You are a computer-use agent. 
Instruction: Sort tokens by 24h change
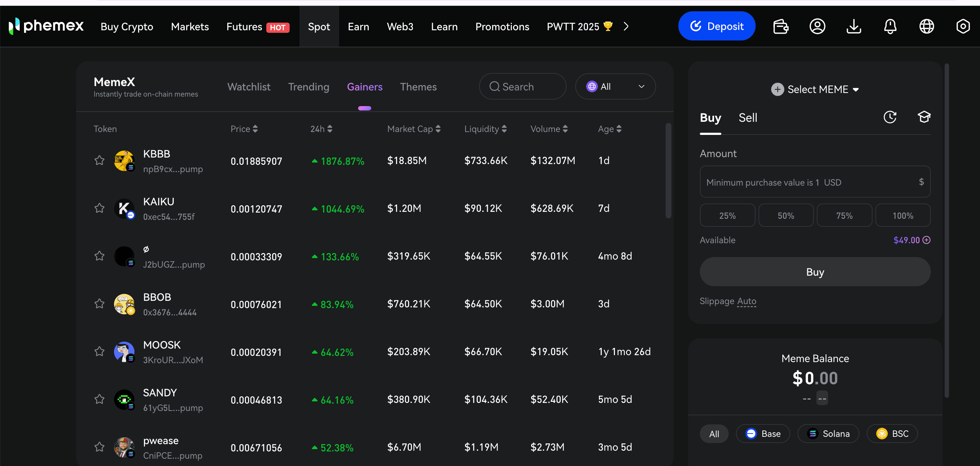321,129
